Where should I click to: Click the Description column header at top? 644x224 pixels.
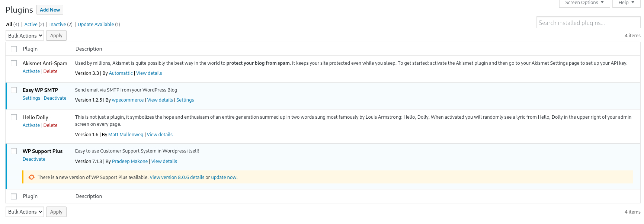pos(89,49)
